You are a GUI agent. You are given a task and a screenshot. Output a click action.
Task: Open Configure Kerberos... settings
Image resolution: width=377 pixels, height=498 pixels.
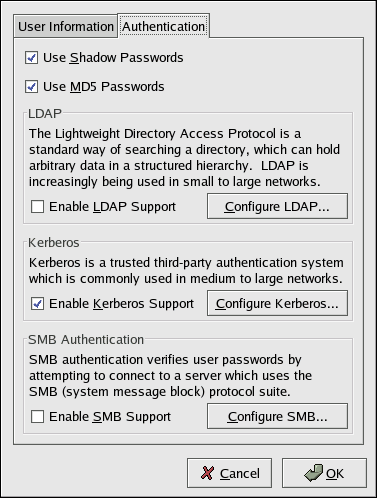coord(277,303)
